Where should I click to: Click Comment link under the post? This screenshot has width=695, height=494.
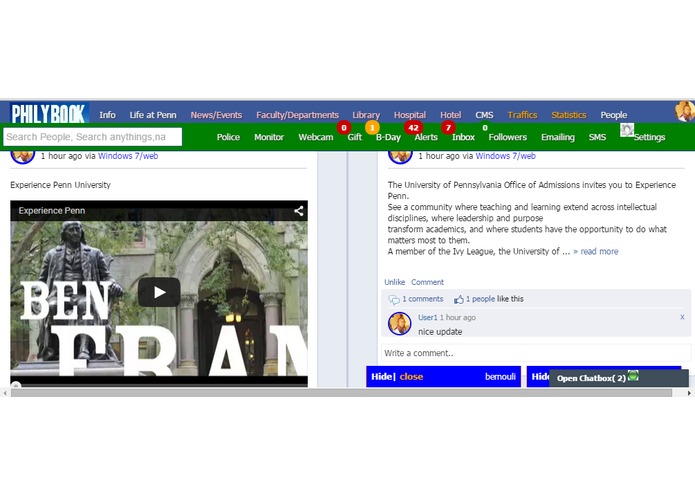point(427,282)
